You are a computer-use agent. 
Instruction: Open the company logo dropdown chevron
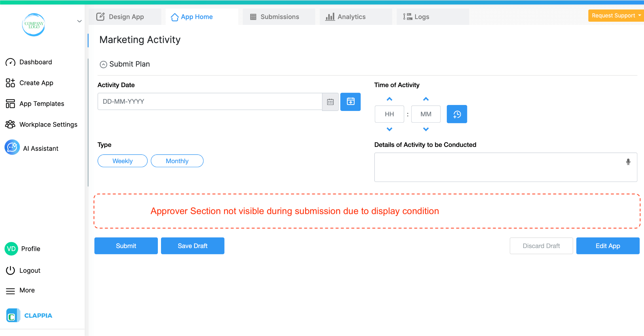click(x=79, y=21)
